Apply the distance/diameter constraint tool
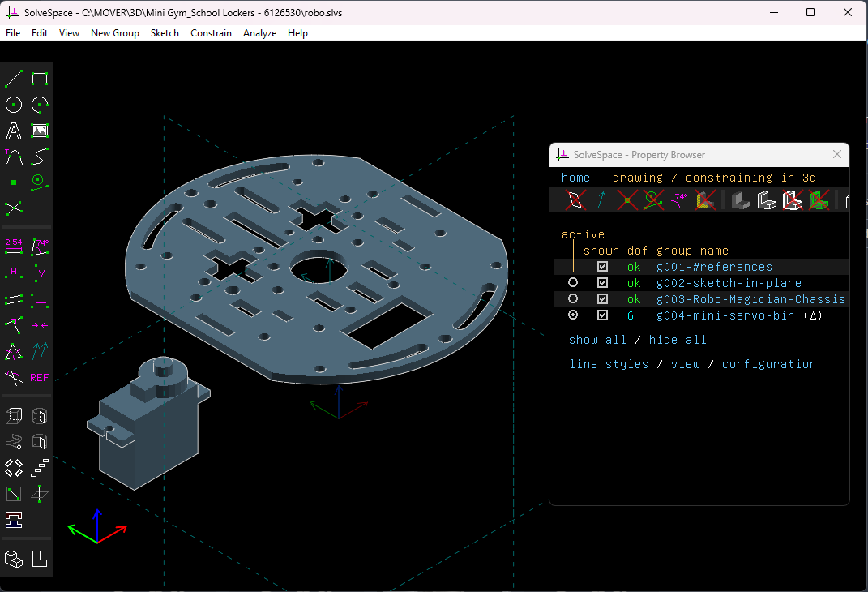 coord(13,246)
